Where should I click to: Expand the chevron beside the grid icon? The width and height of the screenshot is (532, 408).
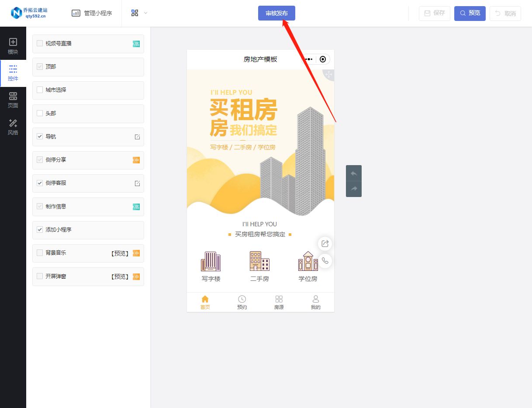coord(145,13)
